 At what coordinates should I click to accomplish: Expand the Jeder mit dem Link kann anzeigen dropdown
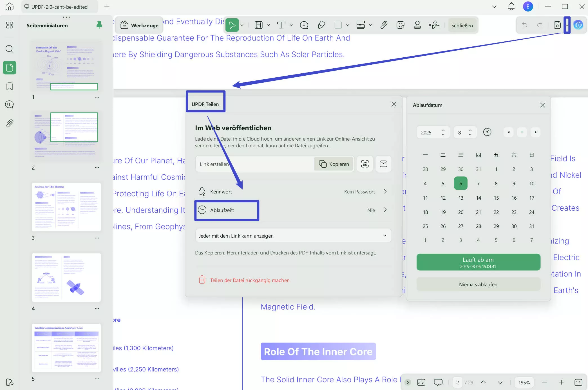click(x=293, y=236)
